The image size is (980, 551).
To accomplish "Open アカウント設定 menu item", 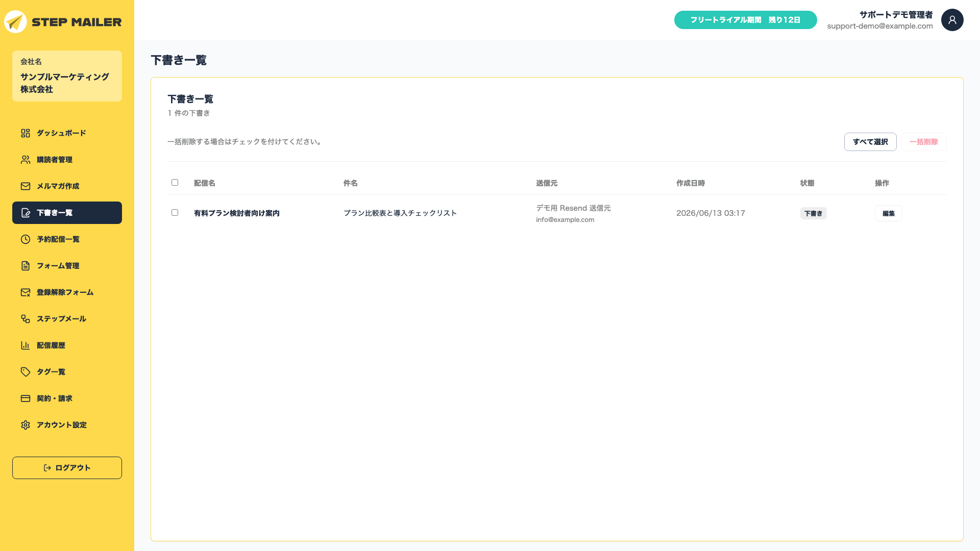I will tap(67, 425).
